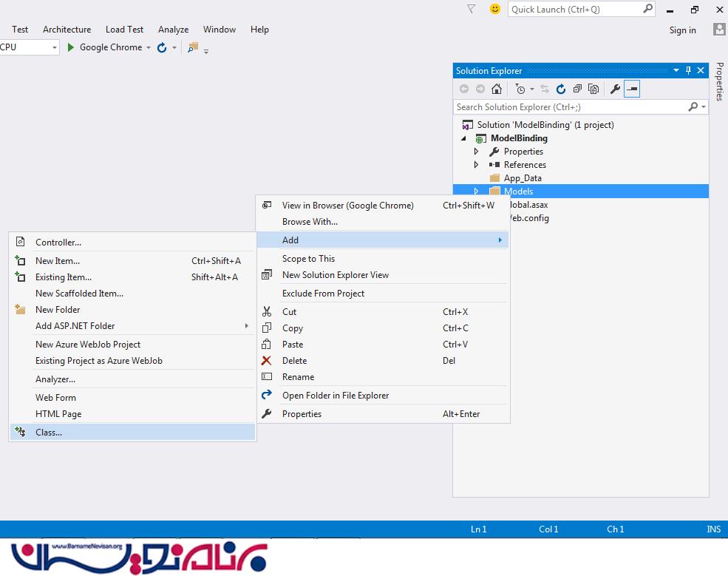Image resolution: width=728 pixels, height=576 pixels.
Task: Click Show All Files icon in Solution Explorer
Action: (593, 89)
